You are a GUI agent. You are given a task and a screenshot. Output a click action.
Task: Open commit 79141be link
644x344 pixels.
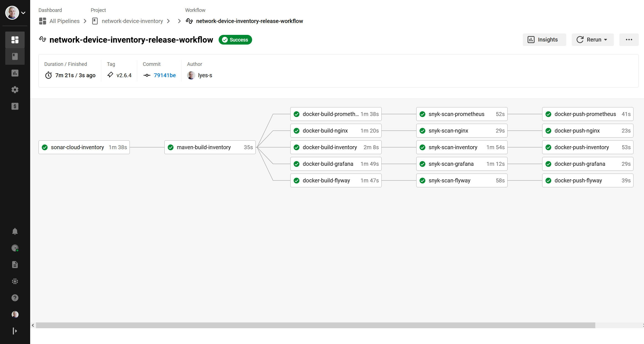click(165, 75)
